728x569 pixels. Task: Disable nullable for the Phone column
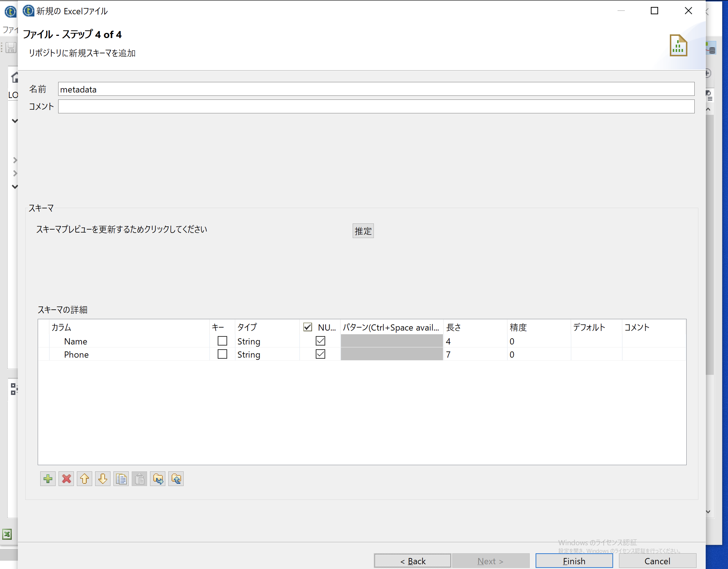point(320,354)
